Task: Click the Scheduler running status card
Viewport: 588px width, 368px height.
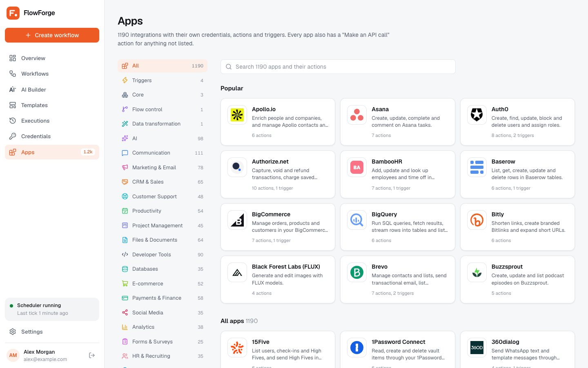Action: [52, 309]
